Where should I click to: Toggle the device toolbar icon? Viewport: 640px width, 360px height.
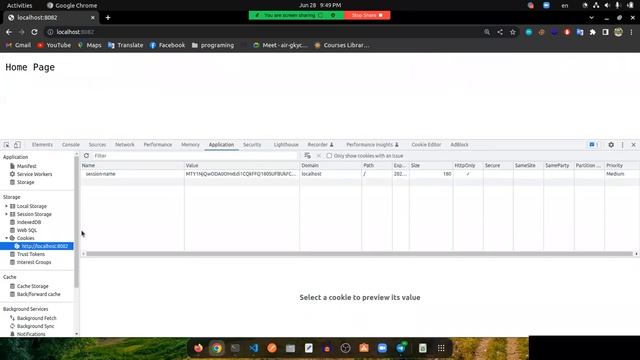click(17, 144)
